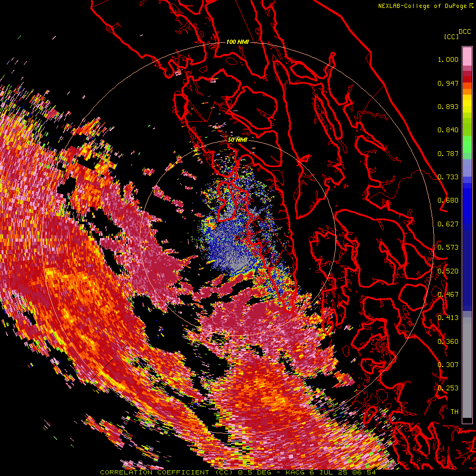Select the 0.307 scale value
The image size is (476, 476).
click(x=448, y=365)
